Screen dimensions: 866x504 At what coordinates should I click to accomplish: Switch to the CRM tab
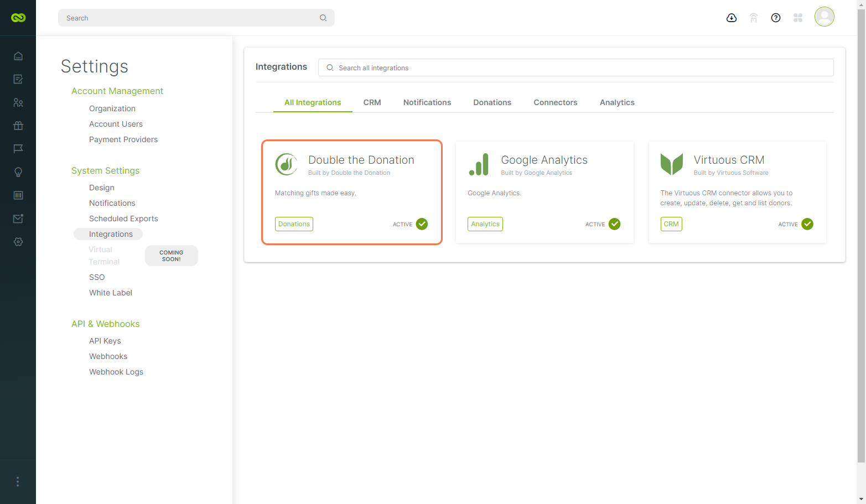click(x=372, y=102)
